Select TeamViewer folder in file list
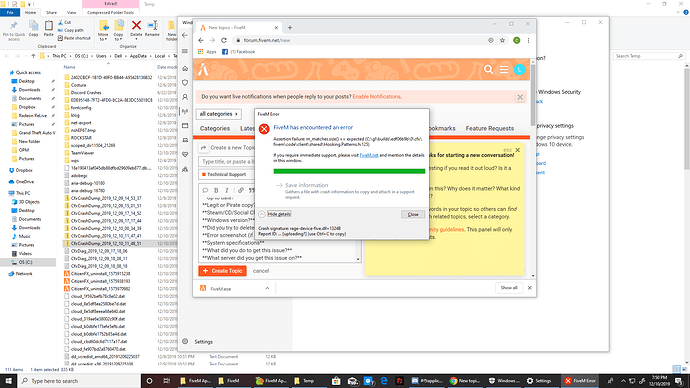The width and height of the screenshot is (690, 388). click(x=82, y=153)
